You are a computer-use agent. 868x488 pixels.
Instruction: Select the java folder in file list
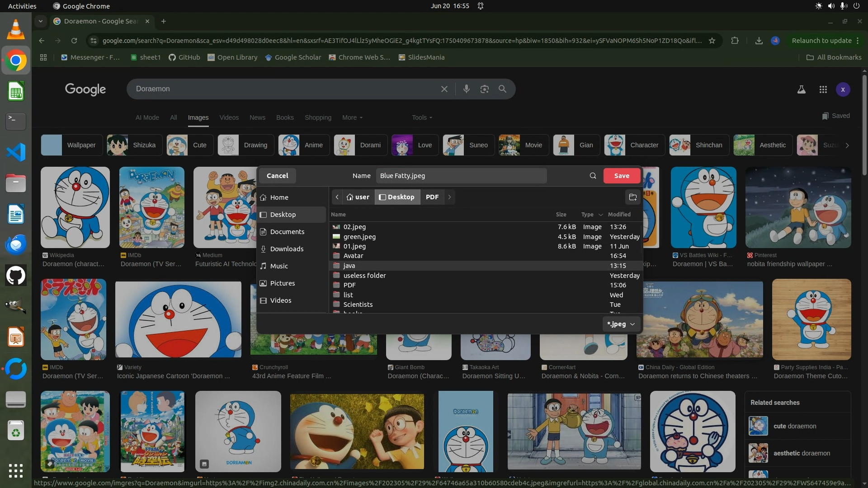coord(349,266)
